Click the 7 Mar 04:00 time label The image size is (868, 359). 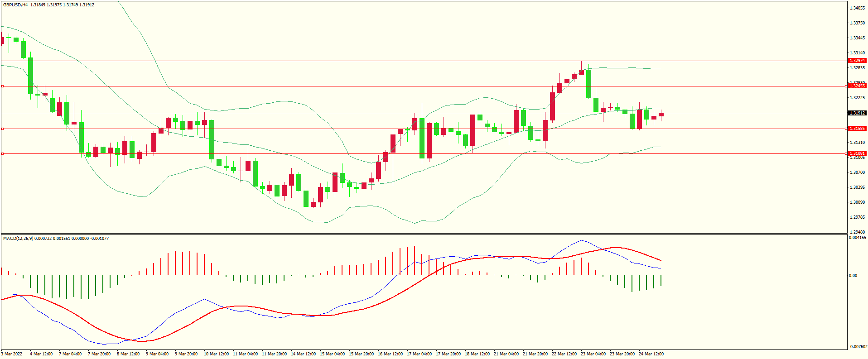(x=70, y=354)
